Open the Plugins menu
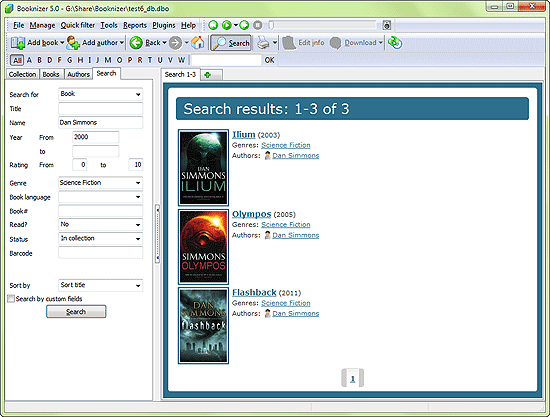Viewport: 550px width, 417px height. pyautogui.click(x=163, y=25)
